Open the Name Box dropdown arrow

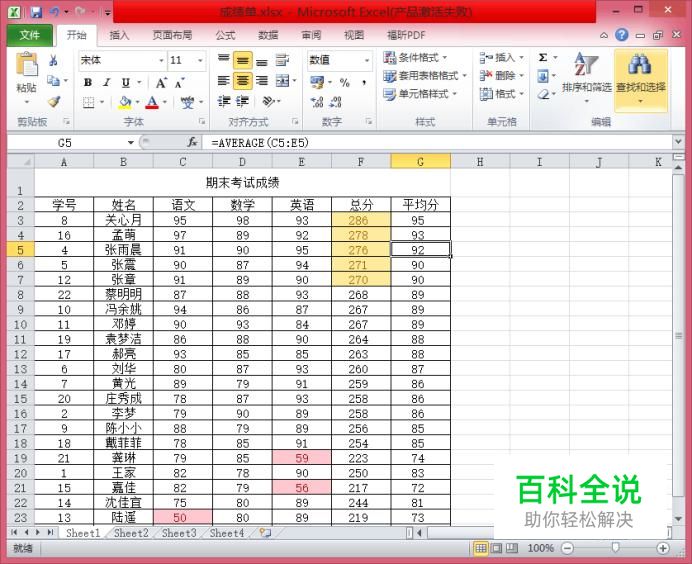[x=131, y=143]
